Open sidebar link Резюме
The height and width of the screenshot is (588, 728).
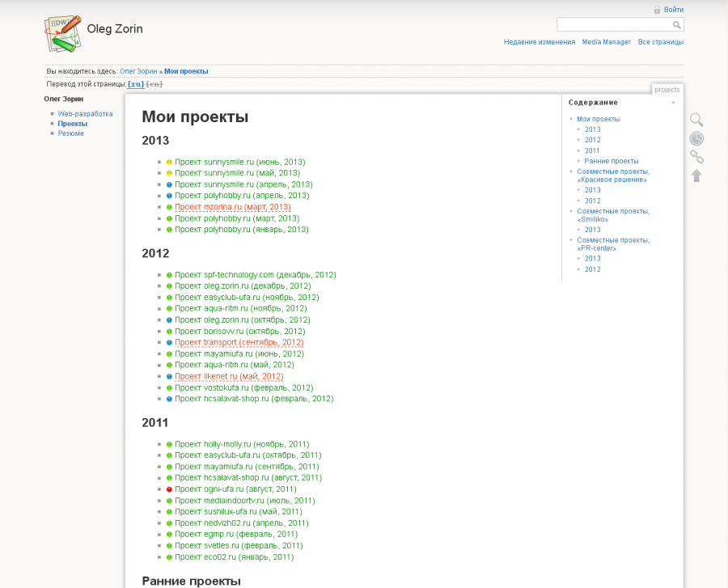point(70,133)
